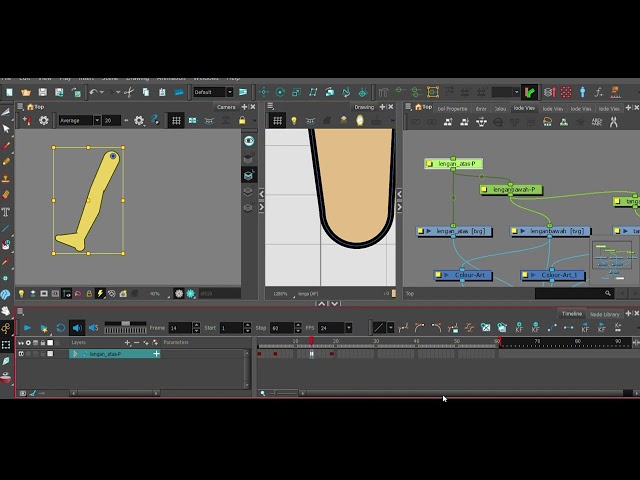This screenshot has height=480, width=640.
Task: Open the Default workspace dropdown
Action: pos(211,92)
